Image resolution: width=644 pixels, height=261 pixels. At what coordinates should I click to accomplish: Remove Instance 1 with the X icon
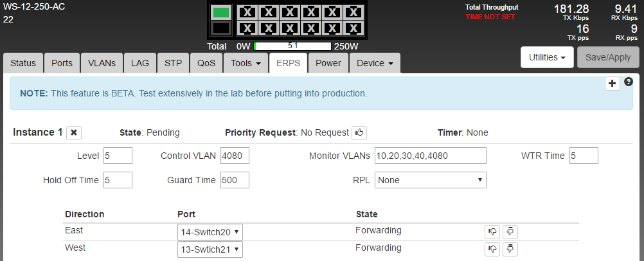pos(75,132)
